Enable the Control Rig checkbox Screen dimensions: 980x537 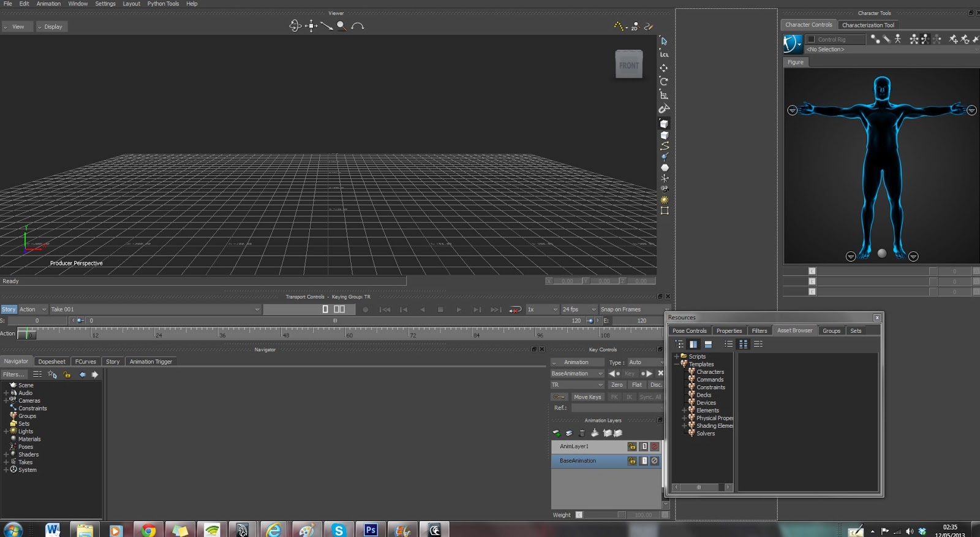coord(811,39)
